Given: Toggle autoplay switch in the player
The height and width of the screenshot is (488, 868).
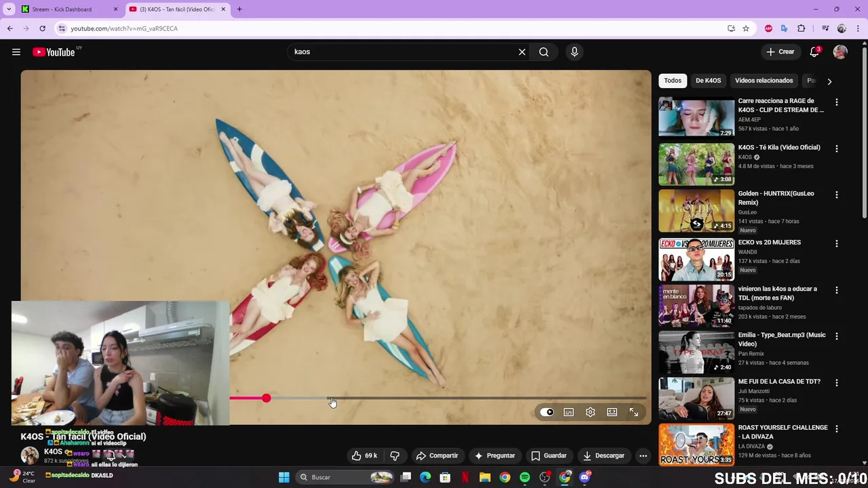Looking at the screenshot, I should point(547,412).
